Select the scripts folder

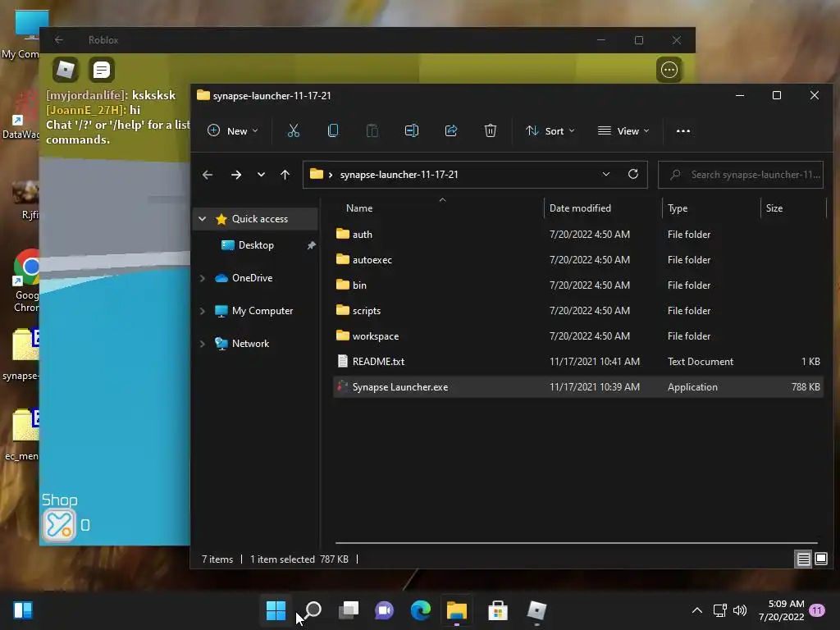pyautogui.click(x=578, y=311)
